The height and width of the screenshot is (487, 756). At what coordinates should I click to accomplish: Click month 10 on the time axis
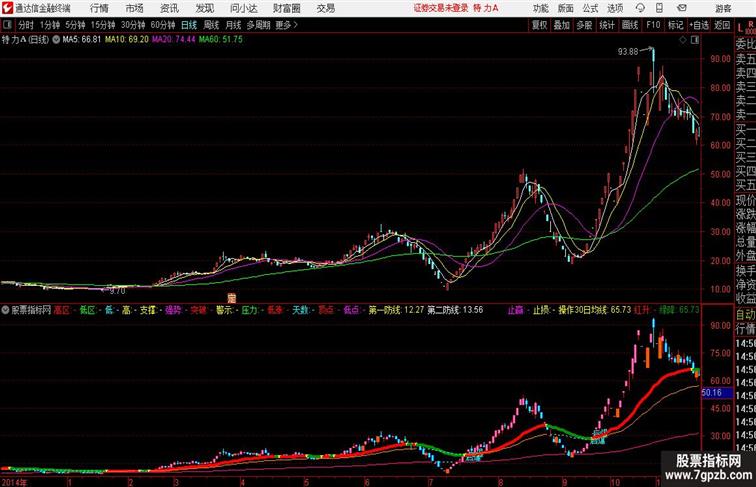[x=615, y=482]
